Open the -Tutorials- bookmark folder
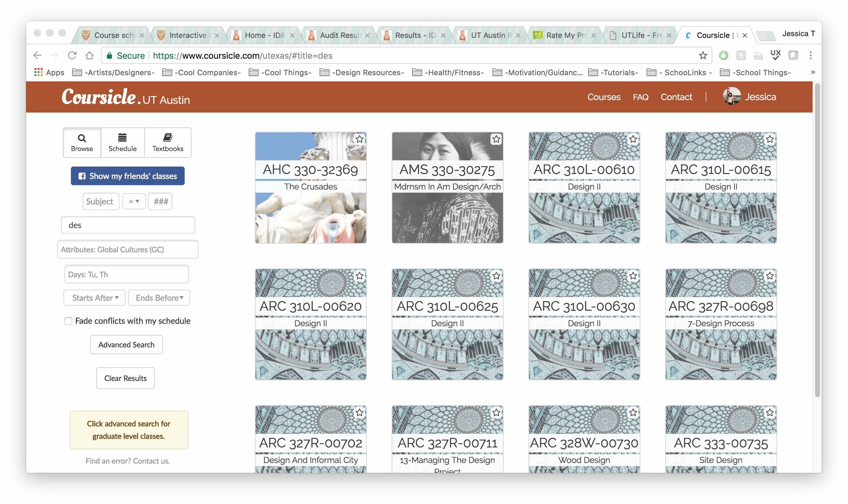Screen dimensions: 848x504 point(613,72)
